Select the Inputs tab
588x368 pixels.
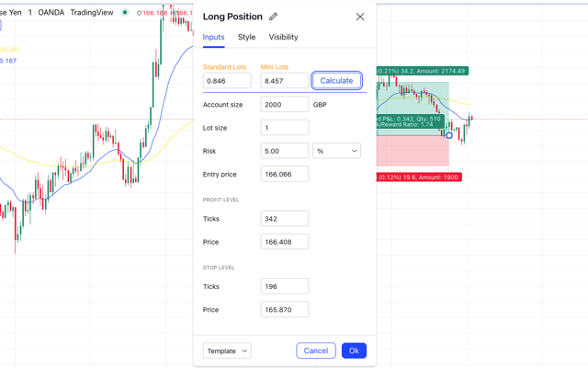(x=213, y=37)
